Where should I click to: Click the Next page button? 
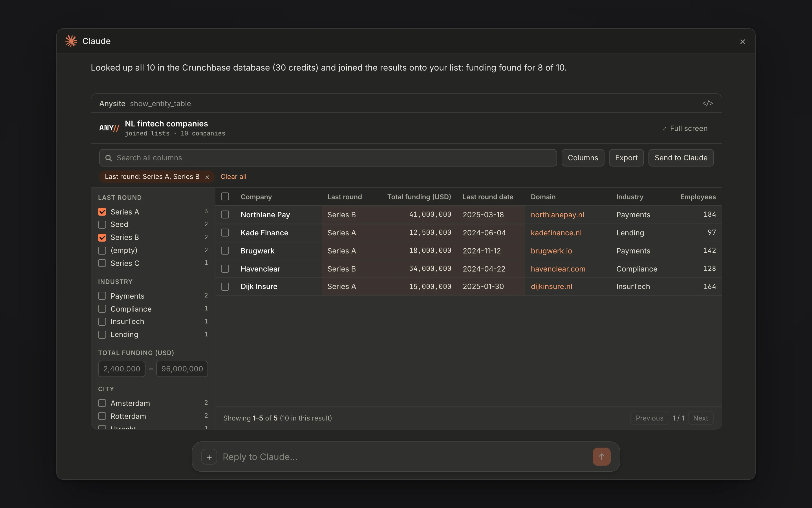coord(701,418)
